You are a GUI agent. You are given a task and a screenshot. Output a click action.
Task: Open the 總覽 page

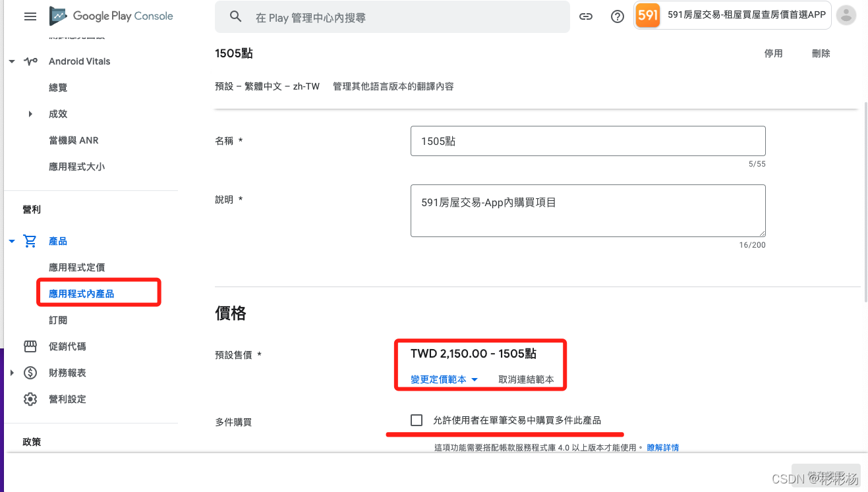point(58,88)
